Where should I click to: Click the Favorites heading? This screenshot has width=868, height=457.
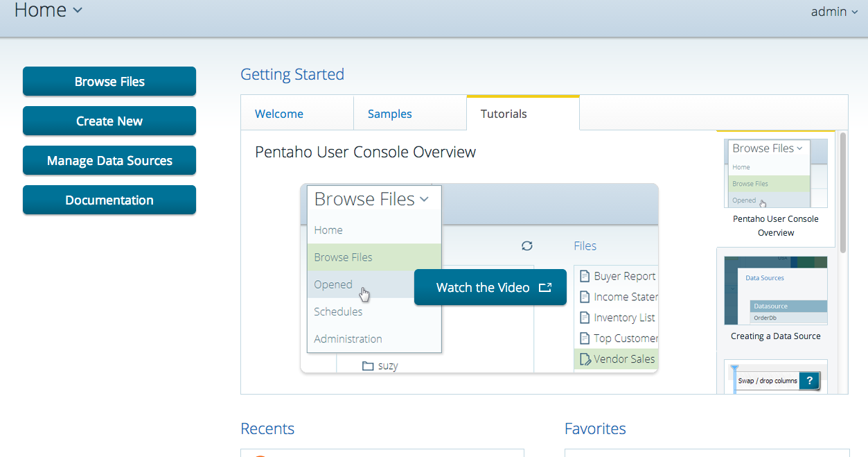[x=595, y=429]
